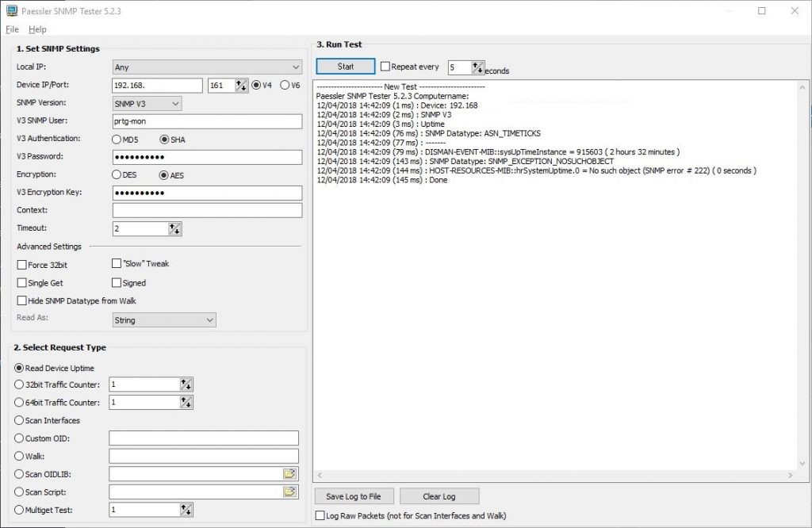Select the V6 radio button

(x=285, y=85)
